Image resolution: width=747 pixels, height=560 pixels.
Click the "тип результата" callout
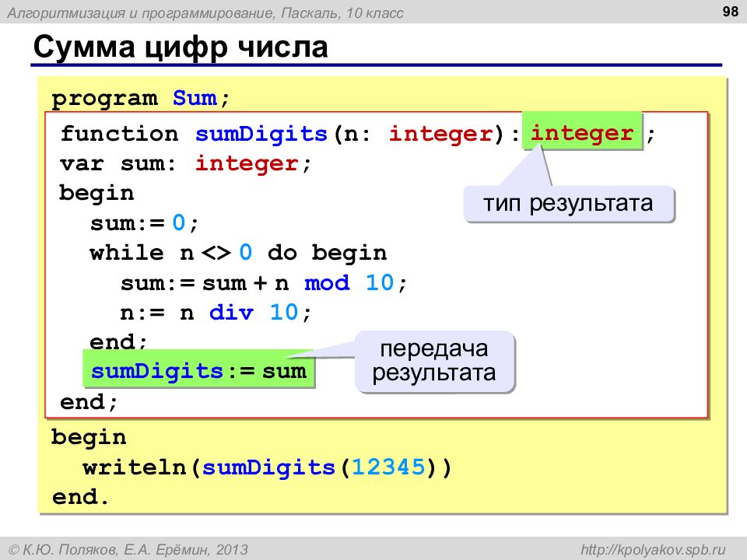coord(569,204)
